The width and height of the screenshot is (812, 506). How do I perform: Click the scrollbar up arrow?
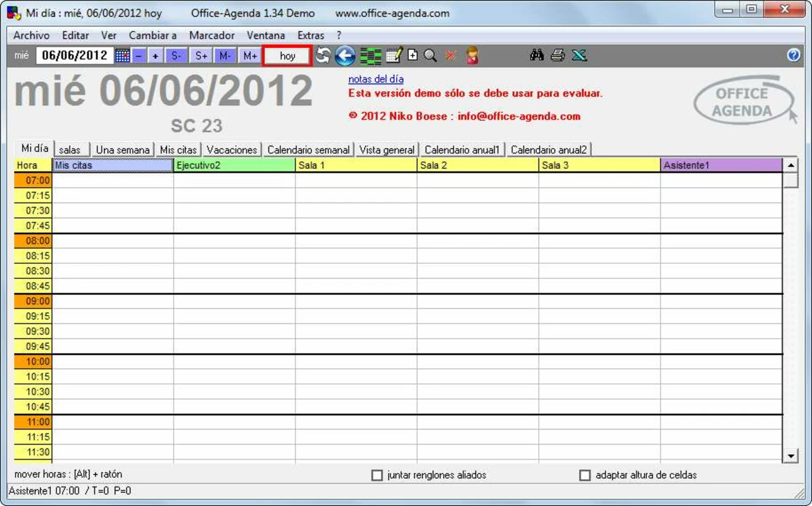point(790,166)
